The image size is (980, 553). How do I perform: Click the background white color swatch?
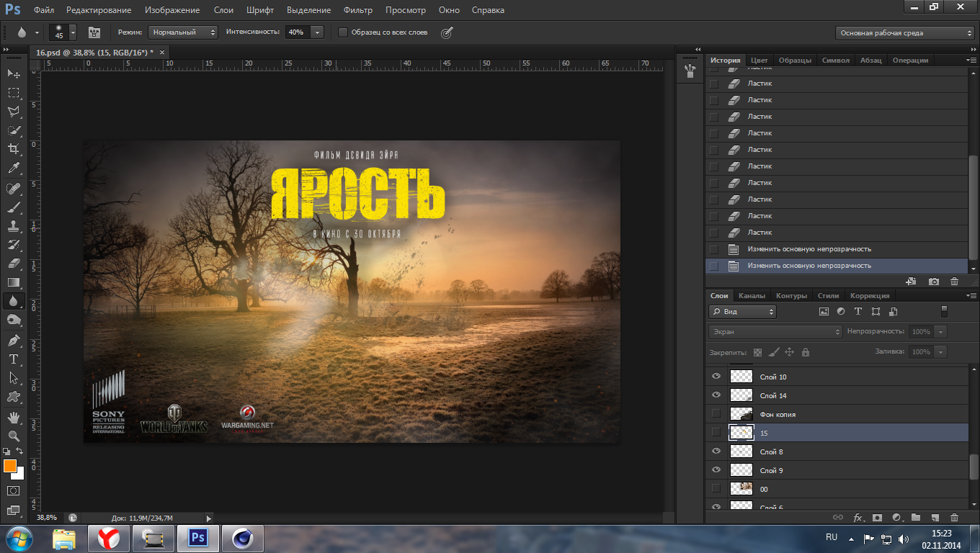[x=21, y=475]
